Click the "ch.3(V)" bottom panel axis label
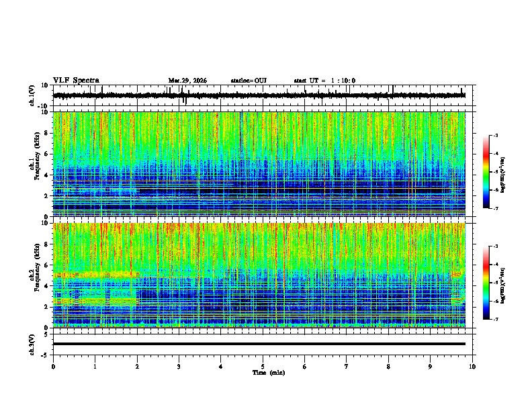 coord(32,345)
